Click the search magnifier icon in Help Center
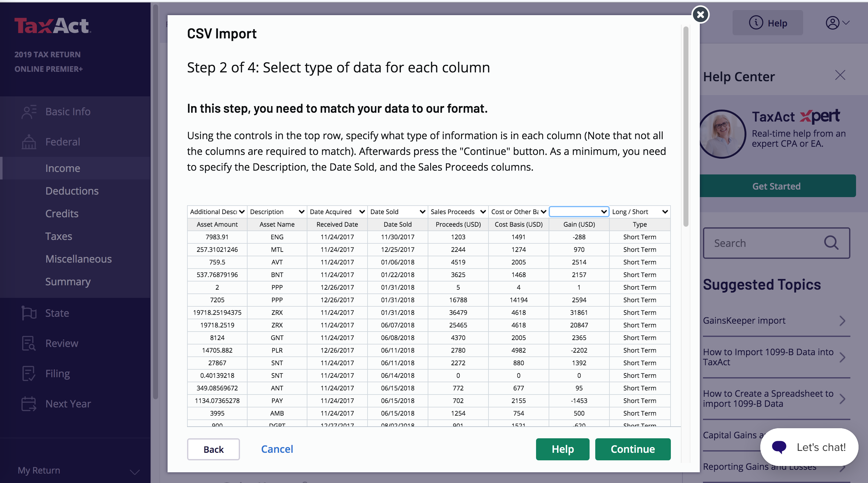 click(831, 242)
